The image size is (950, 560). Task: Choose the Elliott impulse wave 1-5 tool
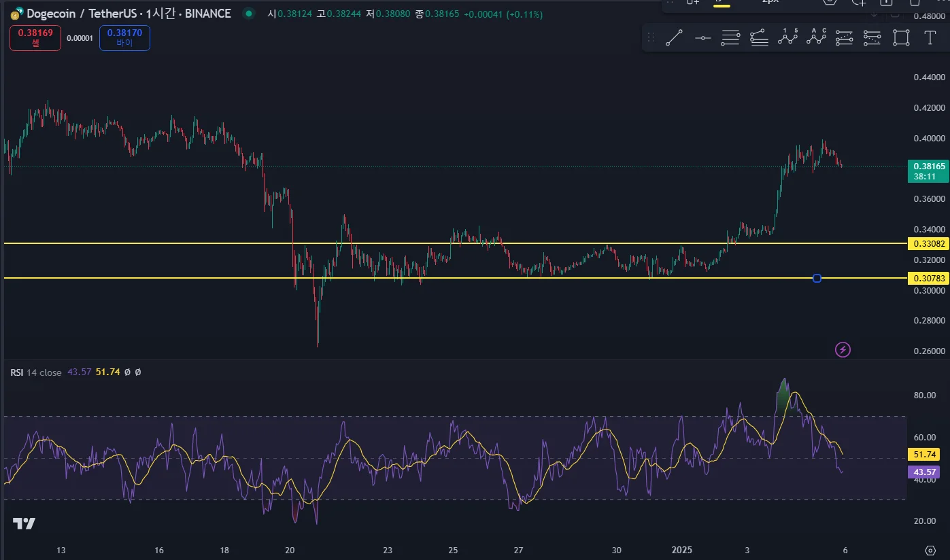coord(787,38)
